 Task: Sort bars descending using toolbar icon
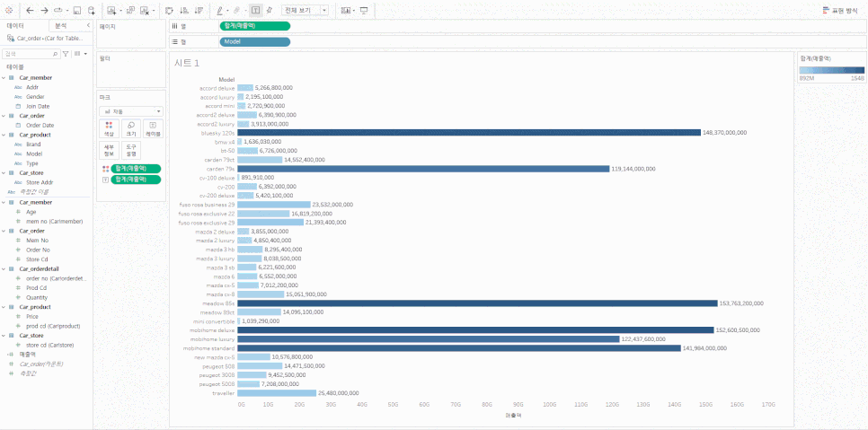[199, 11]
